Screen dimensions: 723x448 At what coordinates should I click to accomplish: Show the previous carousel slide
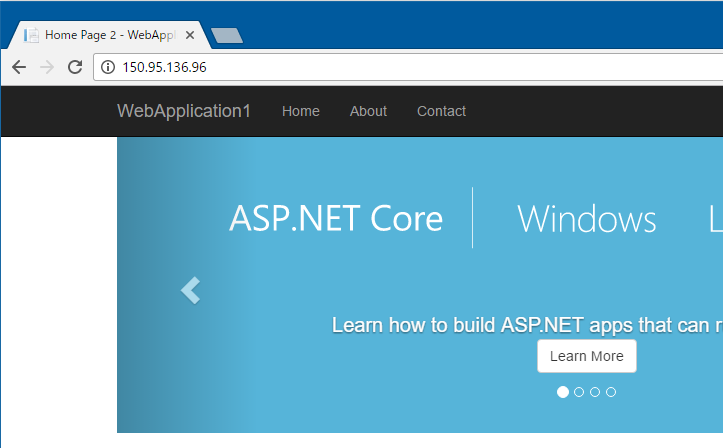pos(190,290)
